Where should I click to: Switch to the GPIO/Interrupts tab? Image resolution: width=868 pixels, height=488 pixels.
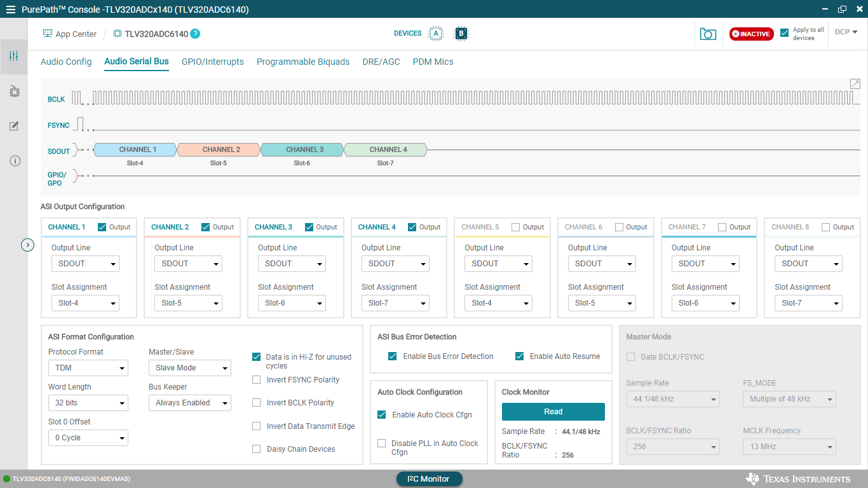(212, 62)
